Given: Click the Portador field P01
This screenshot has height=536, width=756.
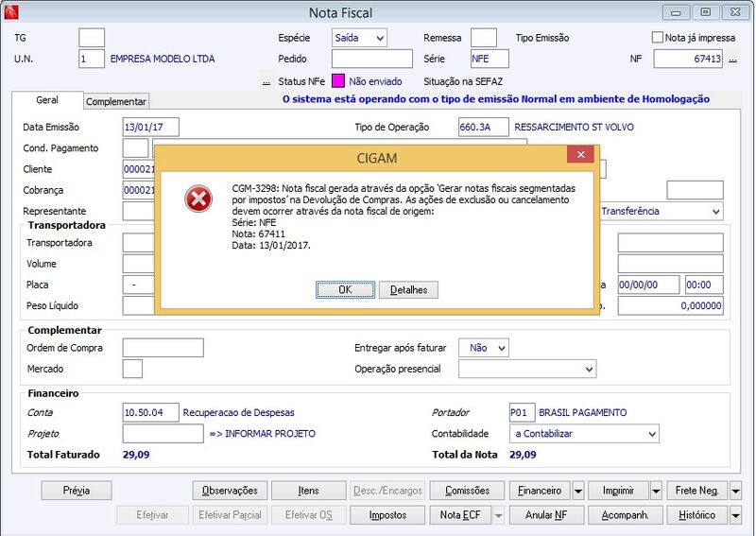Looking at the screenshot, I should [522, 413].
